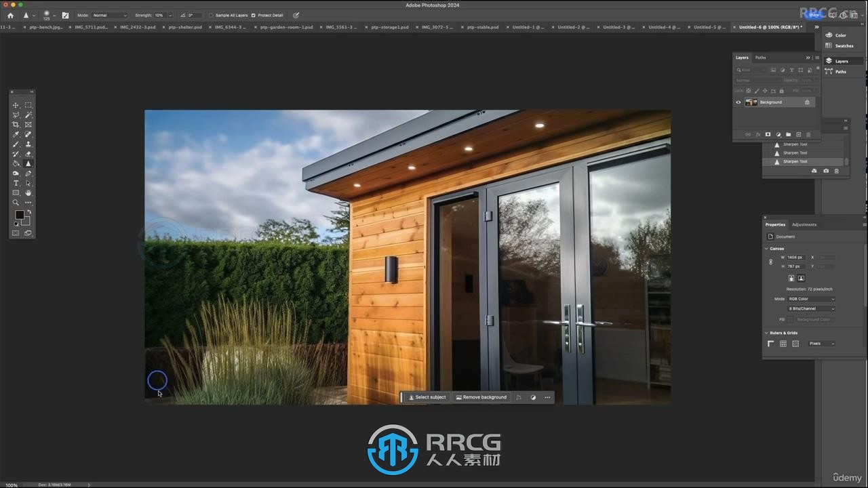Select the Pen tool
The image size is (868, 488).
(x=28, y=174)
